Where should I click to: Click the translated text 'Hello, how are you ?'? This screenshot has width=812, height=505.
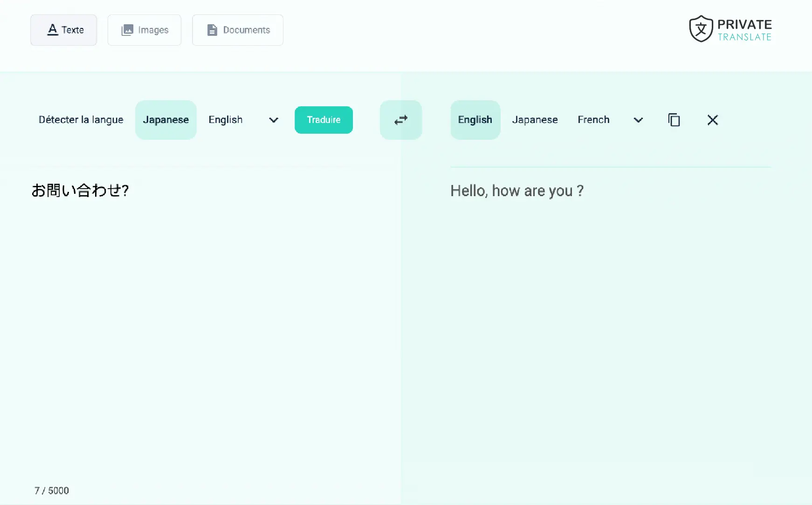pos(516,191)
